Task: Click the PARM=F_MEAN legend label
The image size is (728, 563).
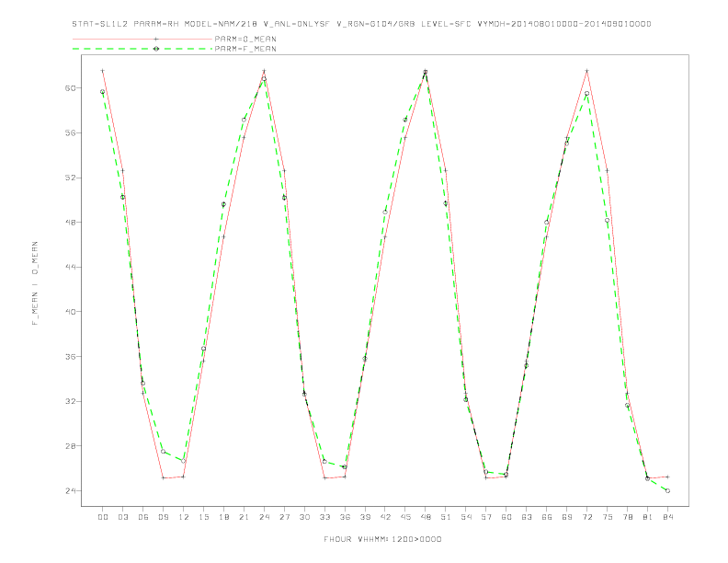Action: click(245, 49)
